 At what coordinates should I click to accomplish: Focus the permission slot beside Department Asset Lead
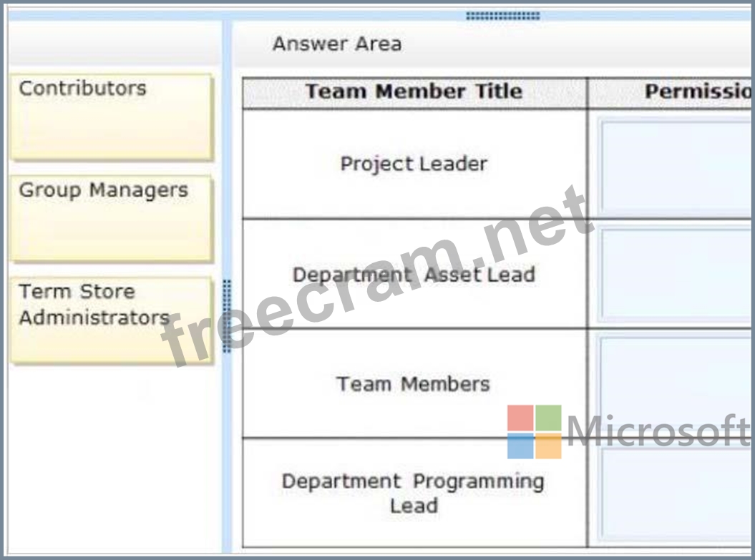[676, 275]
